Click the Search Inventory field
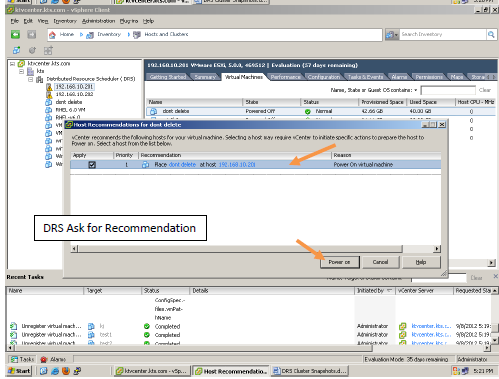The width and height of the screenshot is (499, 379). [x=443, y=34]
